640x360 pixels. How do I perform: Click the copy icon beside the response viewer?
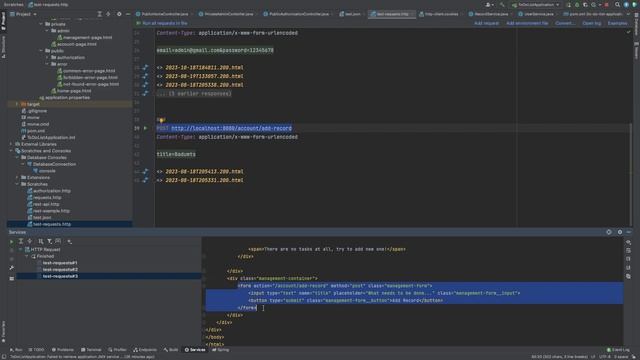pyautogui.click(x=629, y=276)
